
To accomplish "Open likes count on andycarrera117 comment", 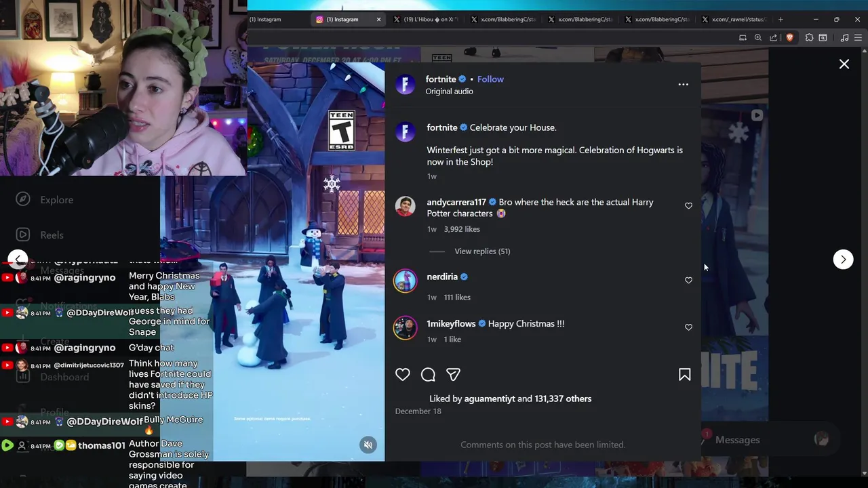I will coord(462,229).
